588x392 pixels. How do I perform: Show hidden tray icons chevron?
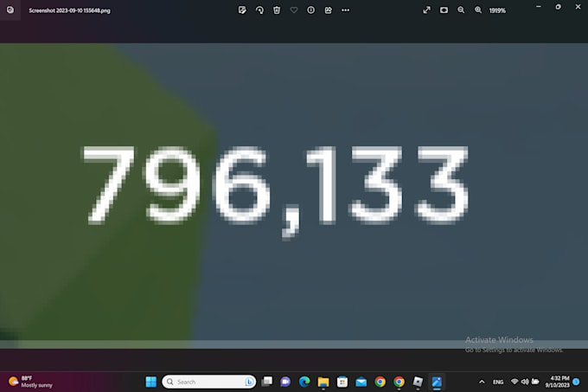point(482,382)
